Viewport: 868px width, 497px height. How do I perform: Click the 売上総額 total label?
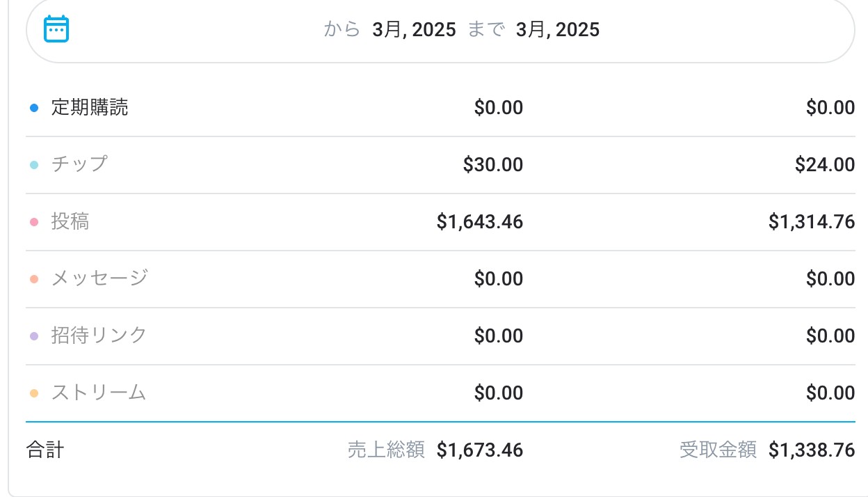click(386, 450)
